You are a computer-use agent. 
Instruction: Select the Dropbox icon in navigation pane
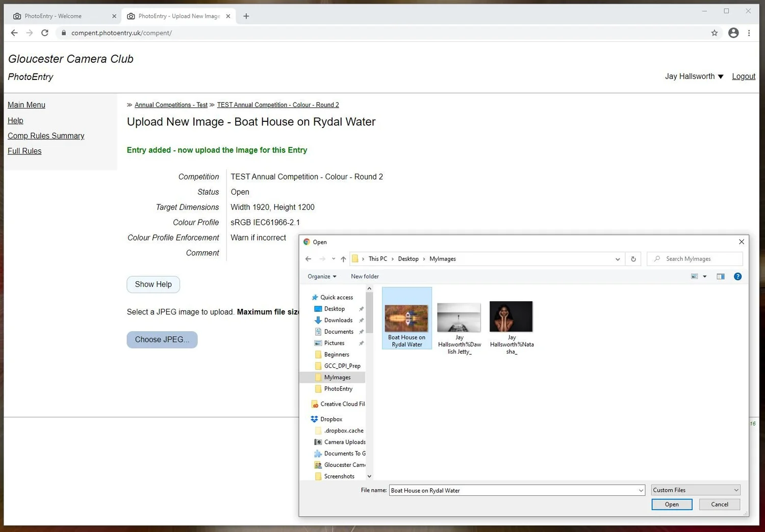[314, 419]
